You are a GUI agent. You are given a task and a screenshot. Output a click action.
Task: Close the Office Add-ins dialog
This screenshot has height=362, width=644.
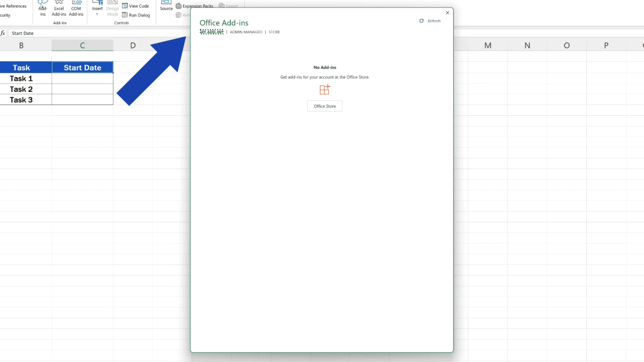pos(447,13)
